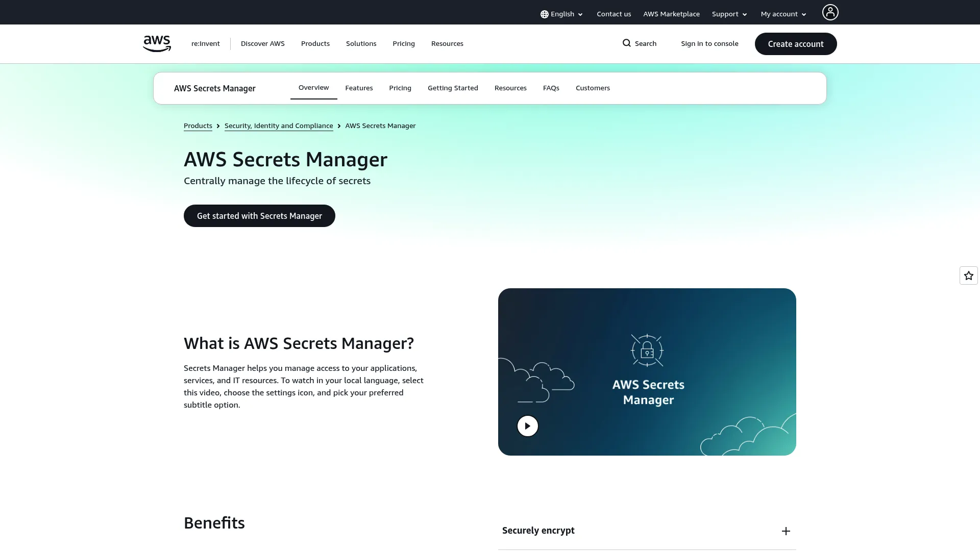
Task: Open the user profile avatar icon
Action: pyautogui.click(x=830, y=12)
